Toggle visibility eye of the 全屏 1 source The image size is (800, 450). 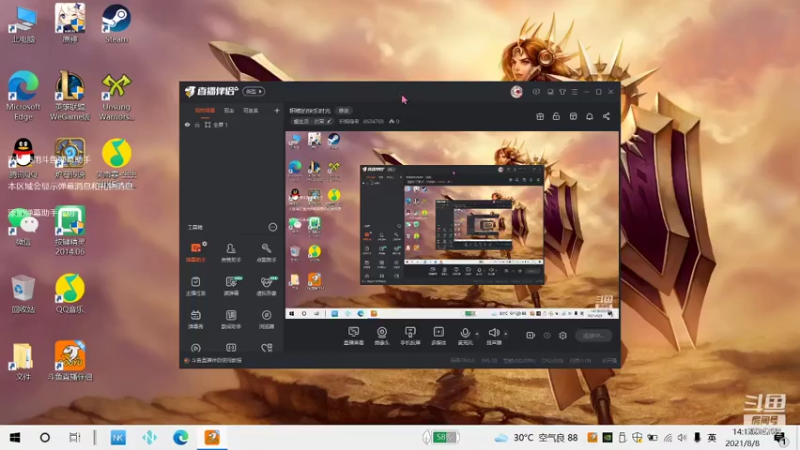[x=187, y=124]
